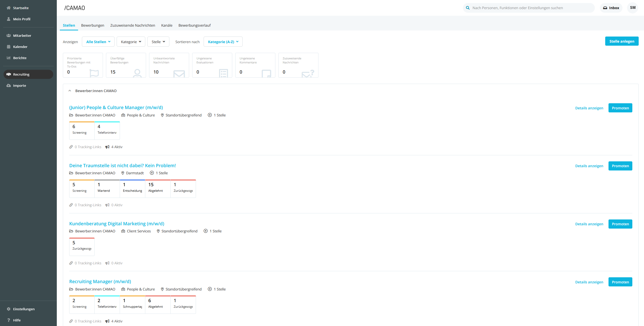Open the Bewerbungsverlauf tab
The image size is (644, 326).
[x=194, y=25]
